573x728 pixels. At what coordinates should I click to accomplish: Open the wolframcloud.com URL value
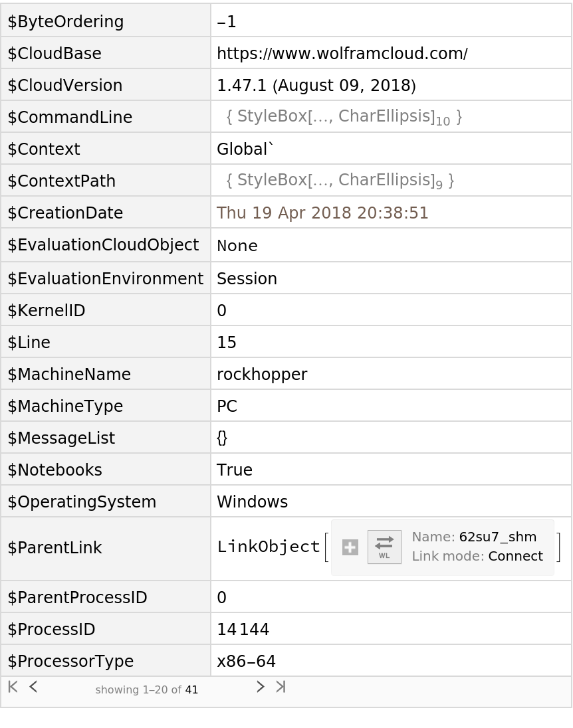[342, 53]
